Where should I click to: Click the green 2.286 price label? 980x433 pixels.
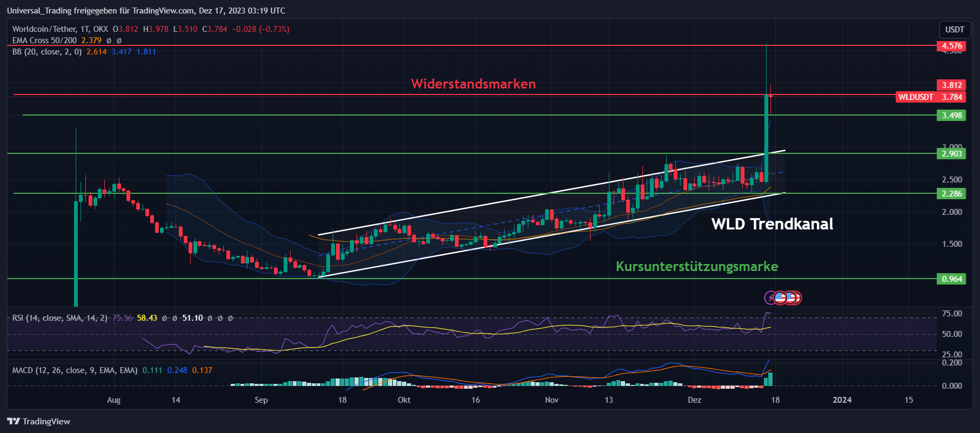pyautogui.click(x=951, y=194)
